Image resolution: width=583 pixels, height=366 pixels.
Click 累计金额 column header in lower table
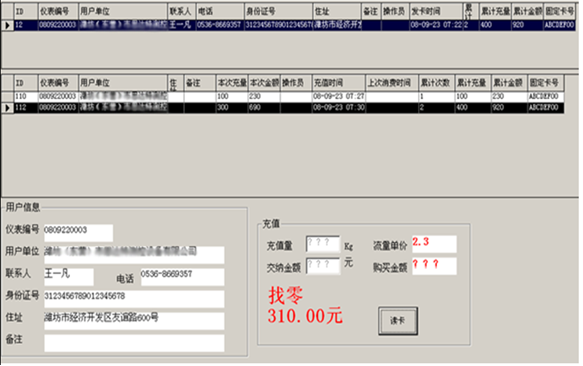tap(509, 83)
